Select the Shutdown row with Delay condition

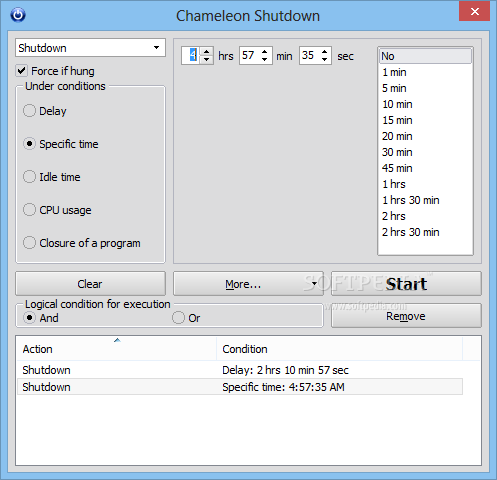240,370
